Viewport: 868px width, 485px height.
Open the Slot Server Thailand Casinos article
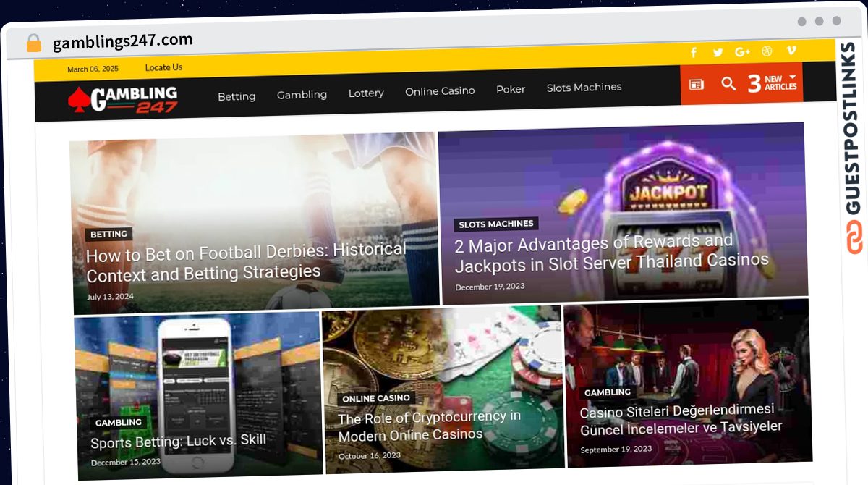611,252
